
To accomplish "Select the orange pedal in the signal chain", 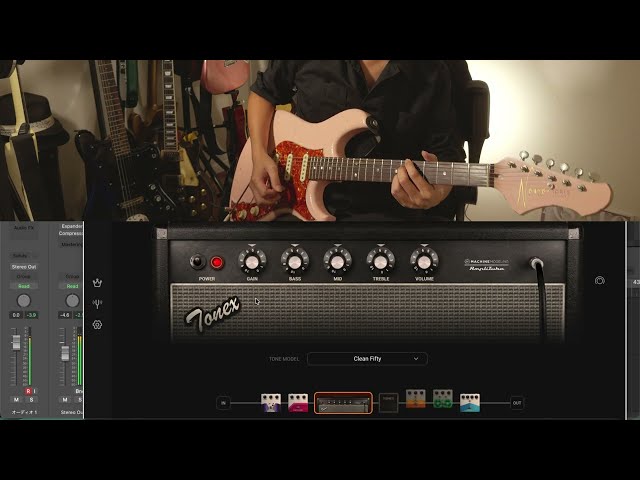I will click(416, 399).
